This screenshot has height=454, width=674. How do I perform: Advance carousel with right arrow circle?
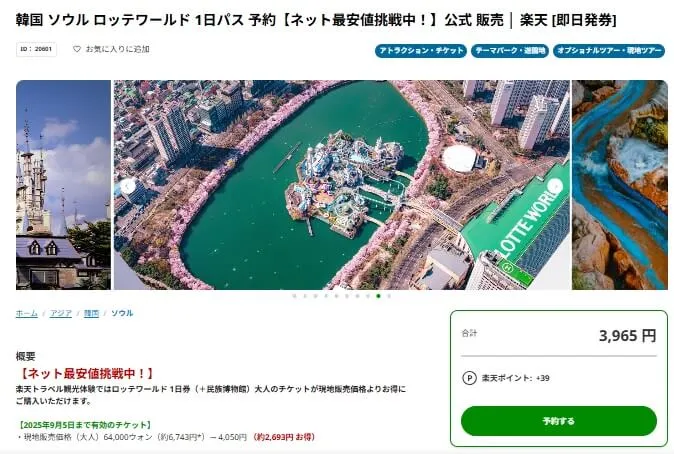tap(556, 187)
